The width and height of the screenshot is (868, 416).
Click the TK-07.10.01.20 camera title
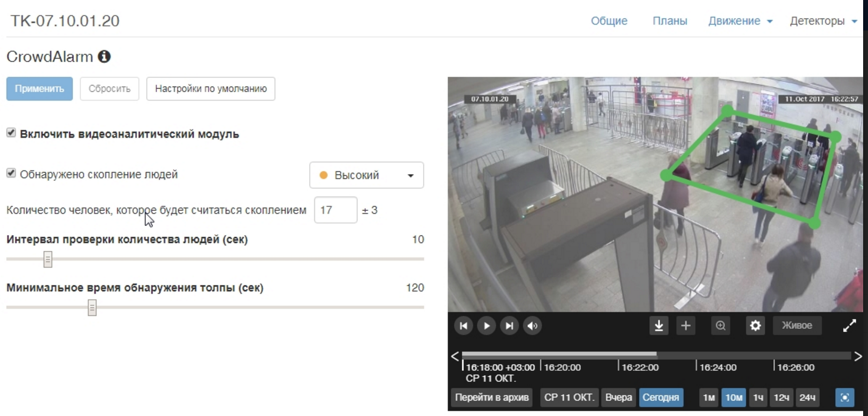65,21
